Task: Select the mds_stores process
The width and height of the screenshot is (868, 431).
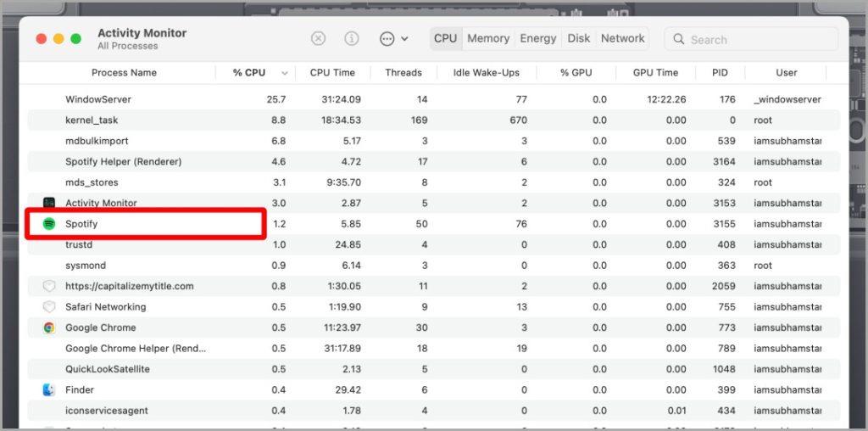Action: coord(92,182)
